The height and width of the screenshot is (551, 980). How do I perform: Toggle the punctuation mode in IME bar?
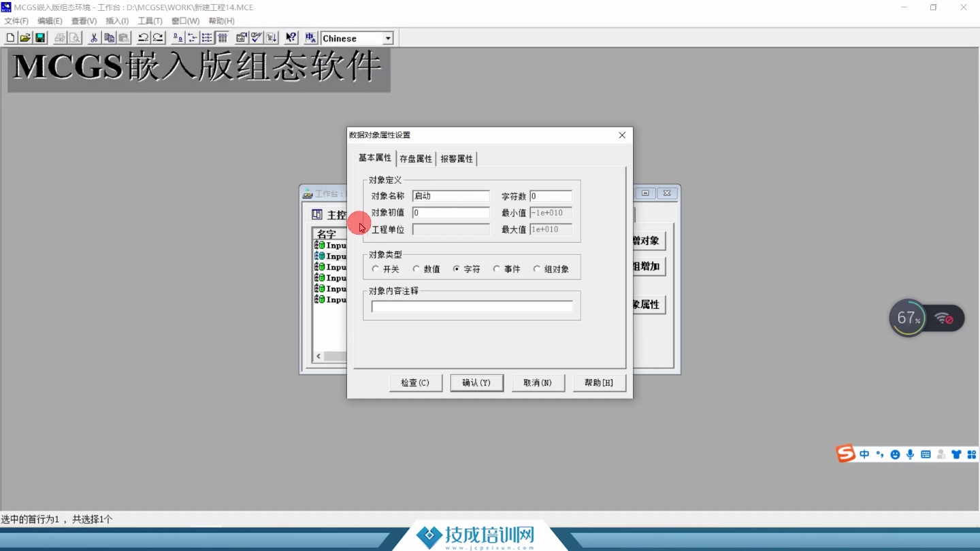click(880, 454)
